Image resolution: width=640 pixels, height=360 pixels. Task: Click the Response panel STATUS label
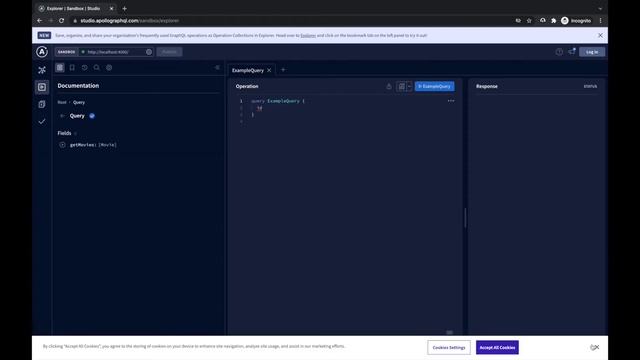point(590,86)
